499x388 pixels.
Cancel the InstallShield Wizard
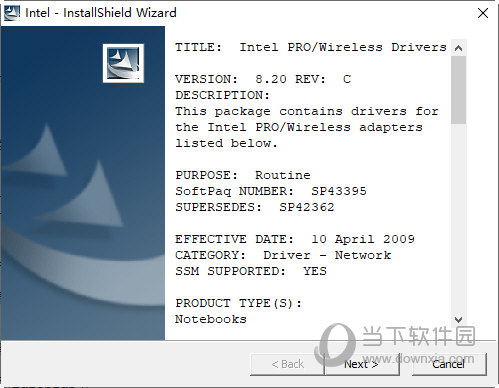tap(449, 364)
